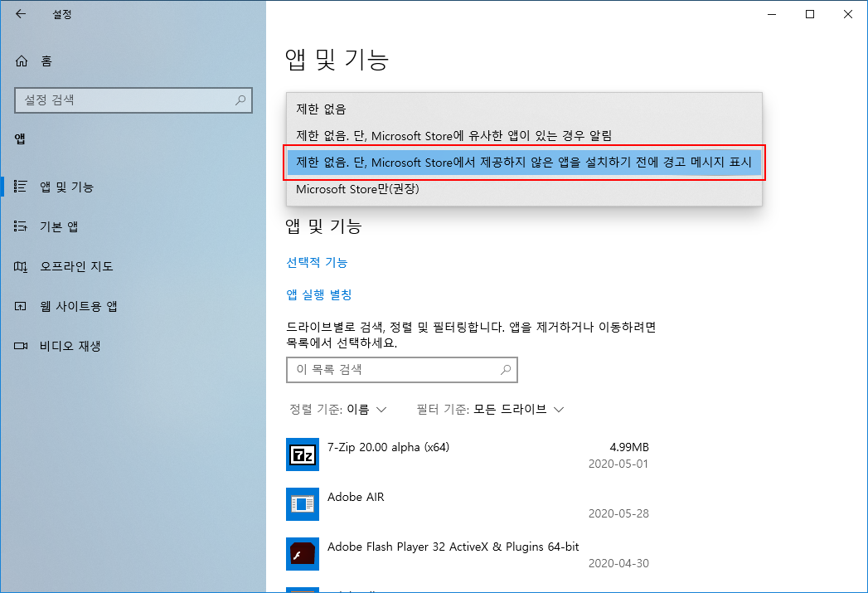The width and height of the screenshot is (868, 593).
Task: Open the 정렬 기준: 이름 dropdown
Action: point(337,409)
